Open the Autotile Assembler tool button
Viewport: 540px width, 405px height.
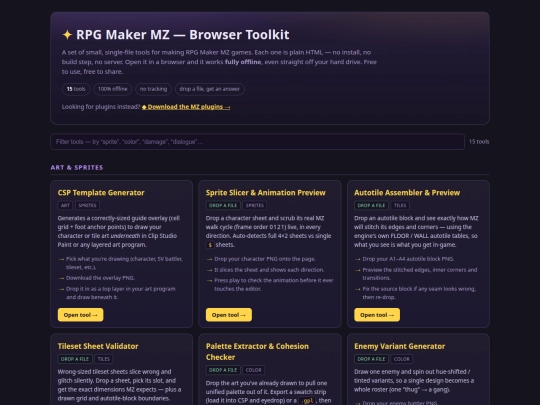pos(377,315)
